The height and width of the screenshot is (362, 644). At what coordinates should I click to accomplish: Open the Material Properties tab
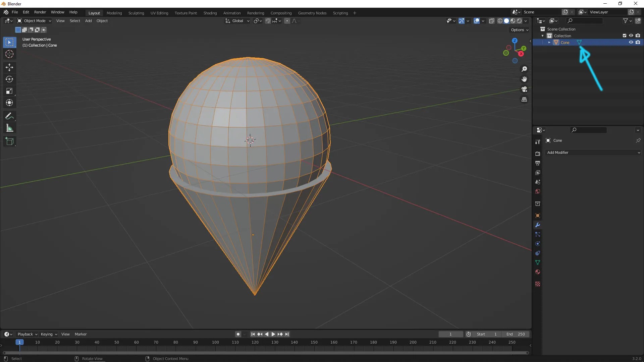pyautogui.click(x=538, y=272)
